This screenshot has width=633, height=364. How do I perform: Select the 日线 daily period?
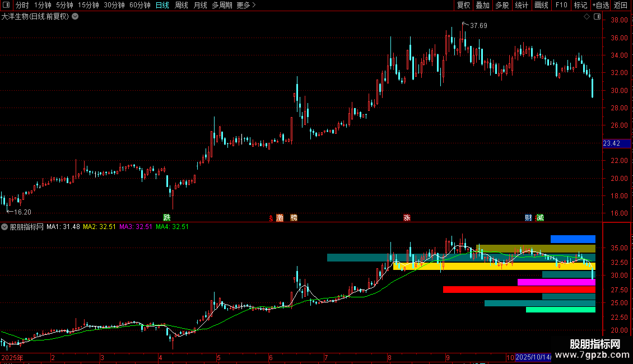click(162, 5)
